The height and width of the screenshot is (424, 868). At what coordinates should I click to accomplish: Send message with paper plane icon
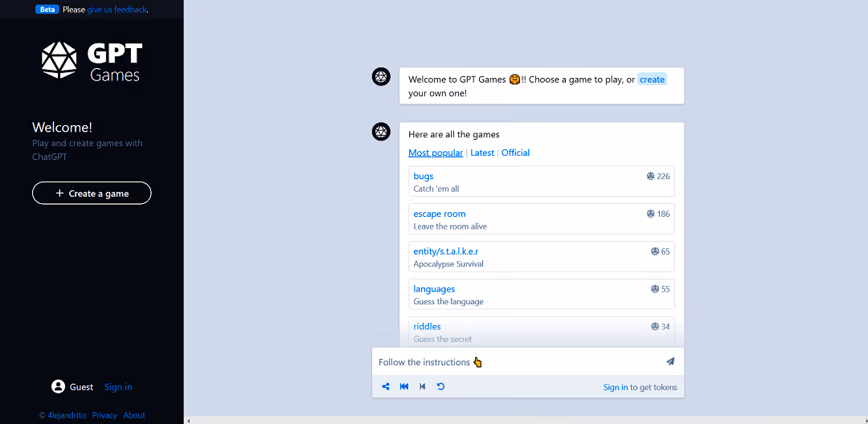click(x=670, y=361)
